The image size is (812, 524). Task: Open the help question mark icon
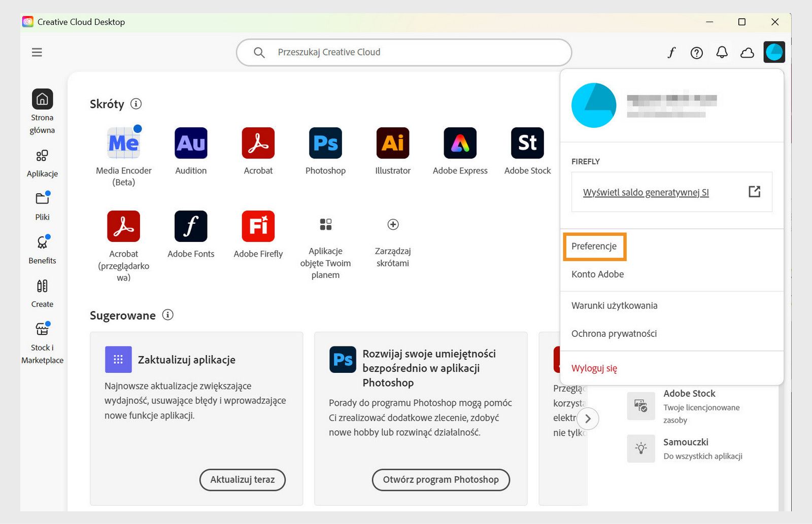coord(696,52)
